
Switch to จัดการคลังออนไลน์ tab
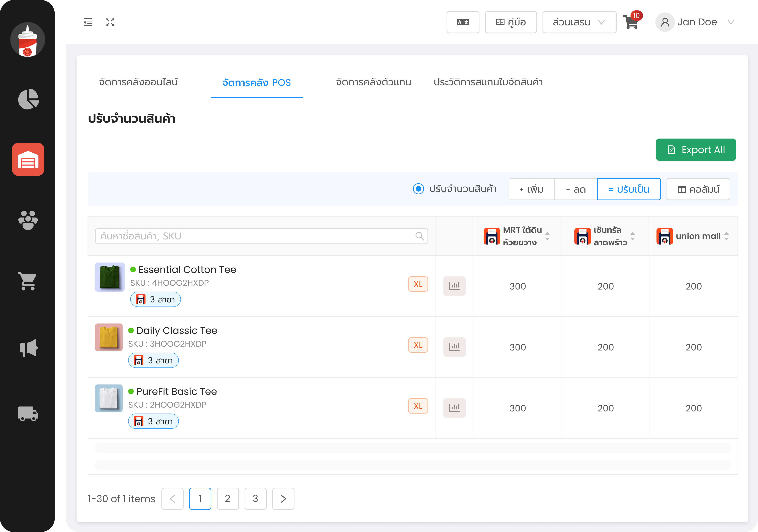(138, 82)
